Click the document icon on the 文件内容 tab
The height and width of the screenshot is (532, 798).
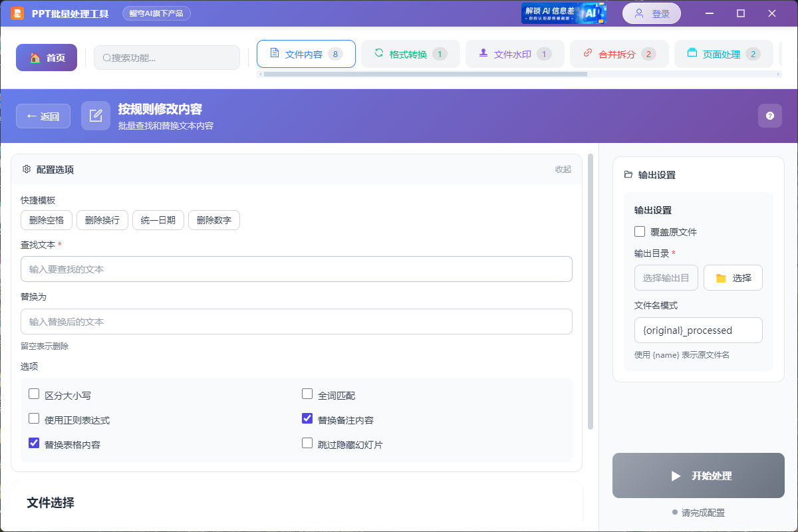[x=275, y=53]
